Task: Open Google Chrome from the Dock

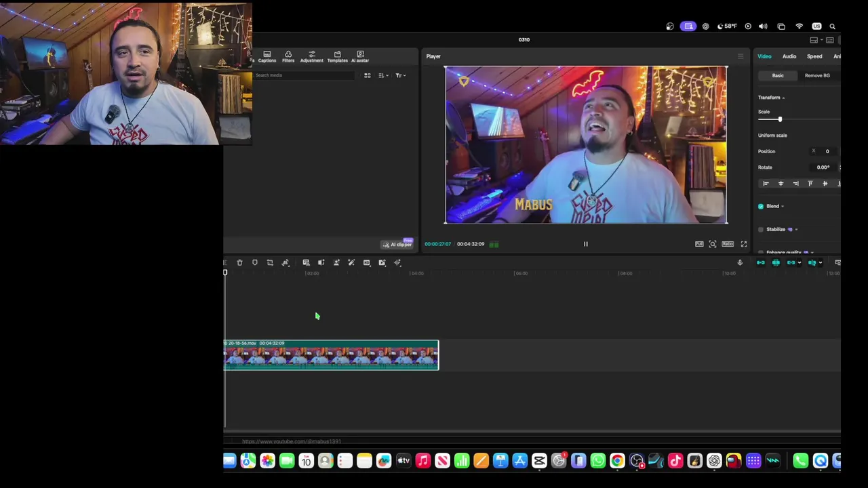Action: [617, 462]
